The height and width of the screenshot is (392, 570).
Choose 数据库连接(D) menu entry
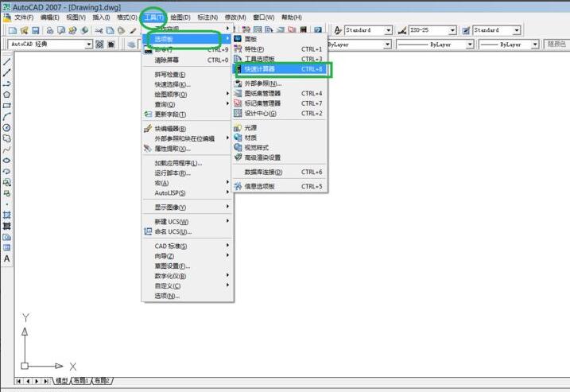(x=280, y=172)
